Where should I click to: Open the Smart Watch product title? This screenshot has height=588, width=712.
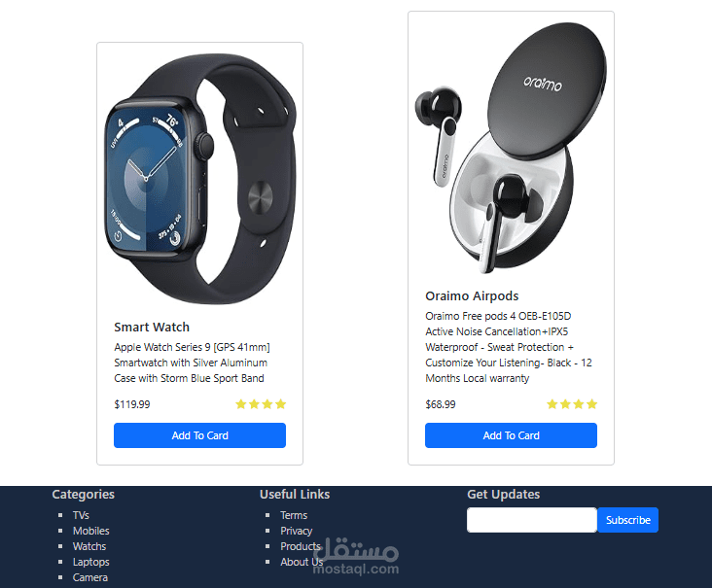(x=152, y=328)
